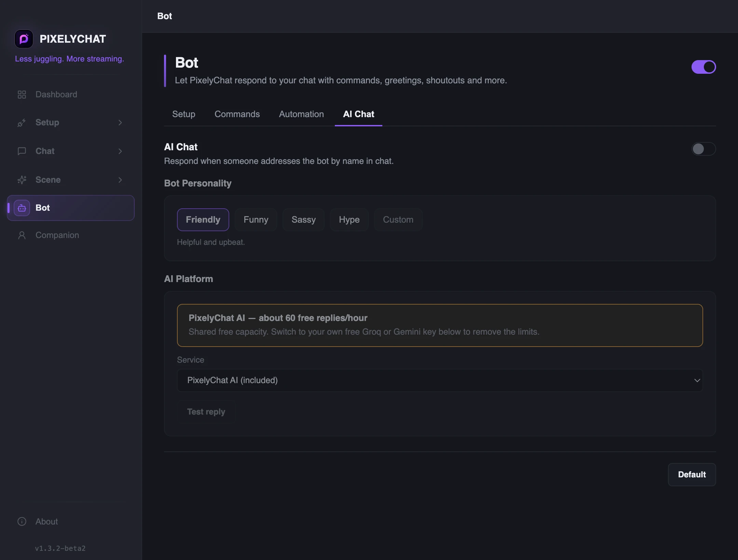Screen dimensions: 738x560
Task: Select the Friendly personality
Action: [203, 220]
